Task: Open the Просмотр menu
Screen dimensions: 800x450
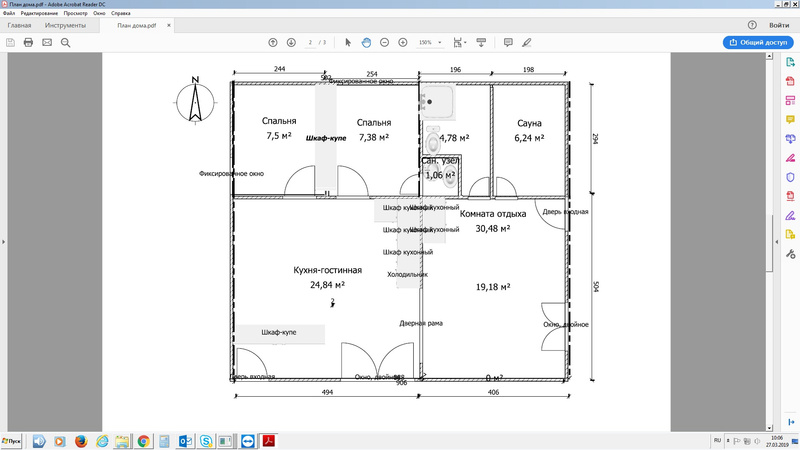Action: [x=74, y=13]
